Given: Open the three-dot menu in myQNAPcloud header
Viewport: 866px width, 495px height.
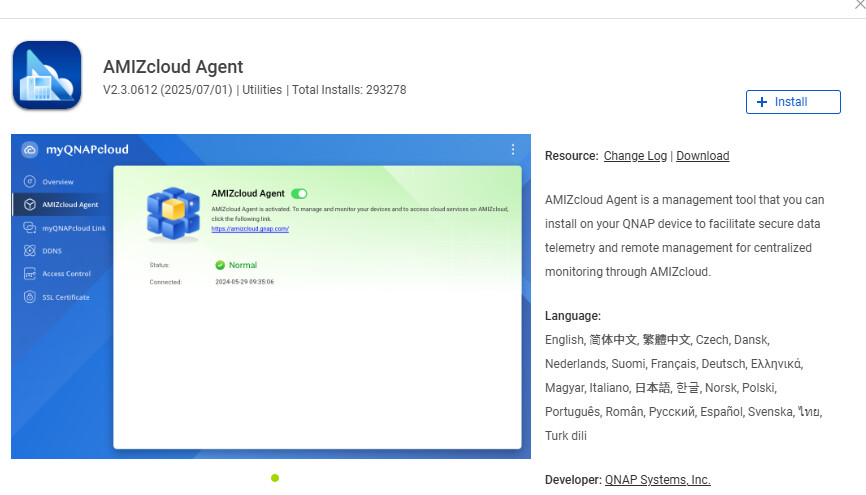Looking at the screenshot, I should [513, 150].
